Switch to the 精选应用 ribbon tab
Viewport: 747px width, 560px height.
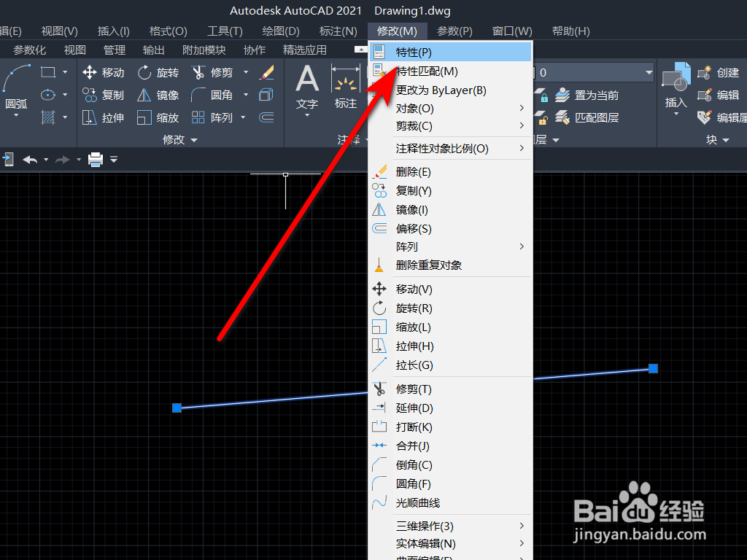(x=305, y=50)
